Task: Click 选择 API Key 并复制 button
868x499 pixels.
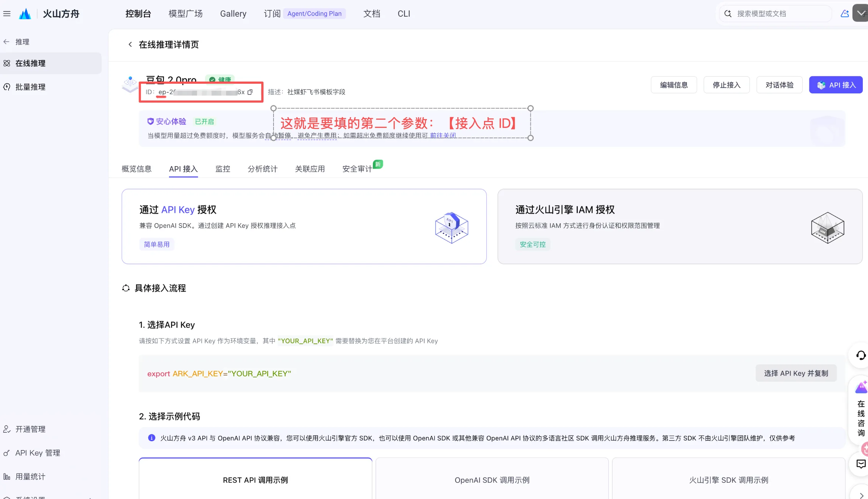Action: [796, 373]
